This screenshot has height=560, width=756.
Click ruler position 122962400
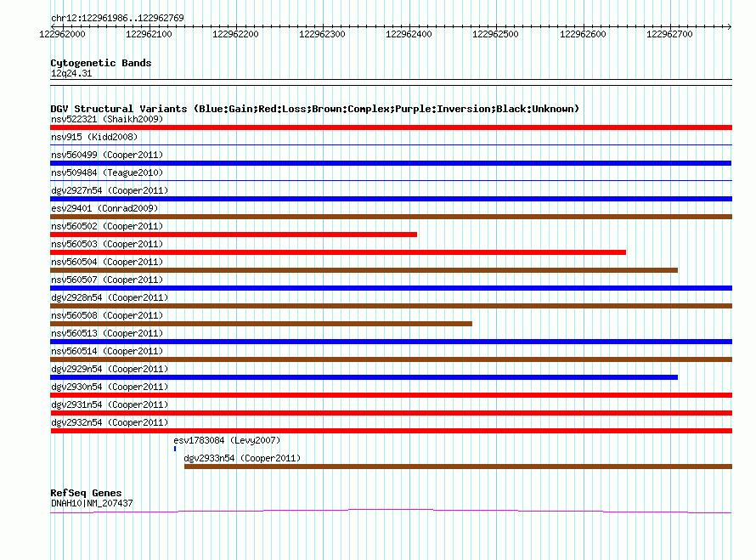[x=409, y=34]
